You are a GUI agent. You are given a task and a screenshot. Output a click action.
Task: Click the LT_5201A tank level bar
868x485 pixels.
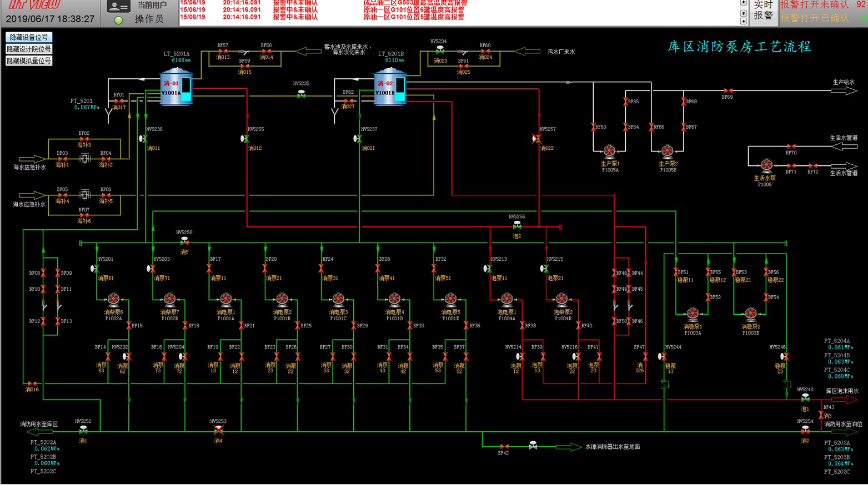tap(186, 89)
